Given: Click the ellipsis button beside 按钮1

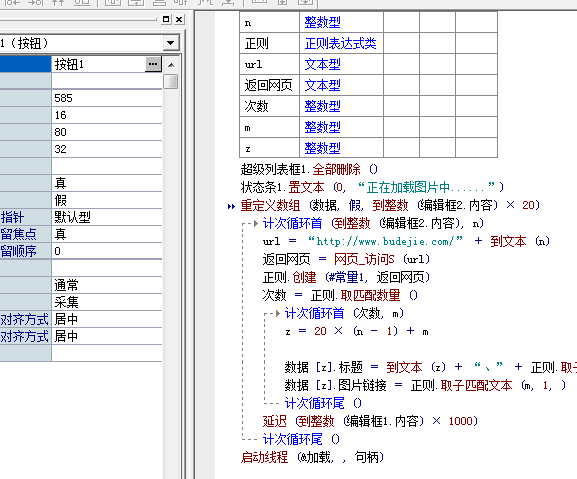Looking at the screenshot, I should [153, 64].
